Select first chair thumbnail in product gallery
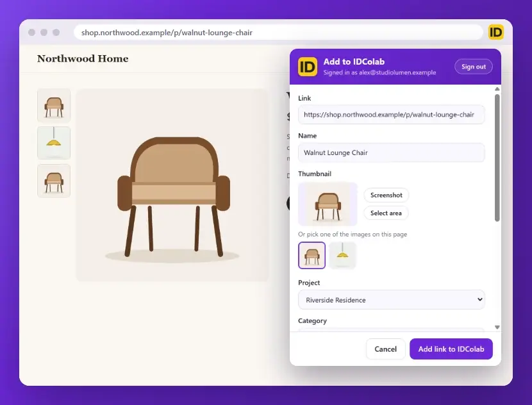The height and width of the screenshot is (405, 532). point(54,106)
